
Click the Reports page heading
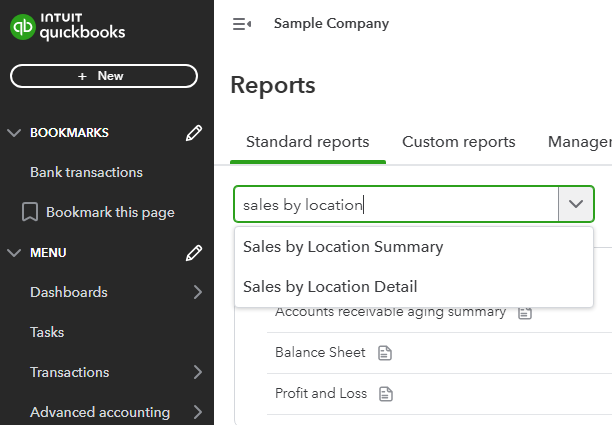click(x=273, y=85)
